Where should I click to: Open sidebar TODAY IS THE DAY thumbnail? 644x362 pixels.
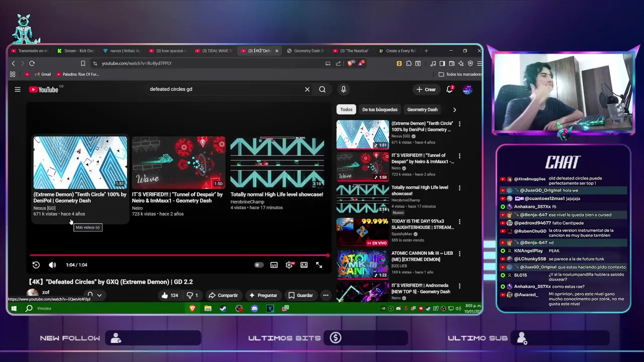(362, 232)
